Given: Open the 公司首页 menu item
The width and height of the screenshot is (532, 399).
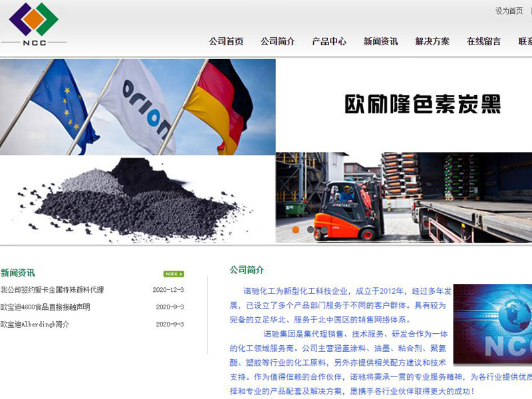Looking at the screenshot, I should (x=226, y=41).
